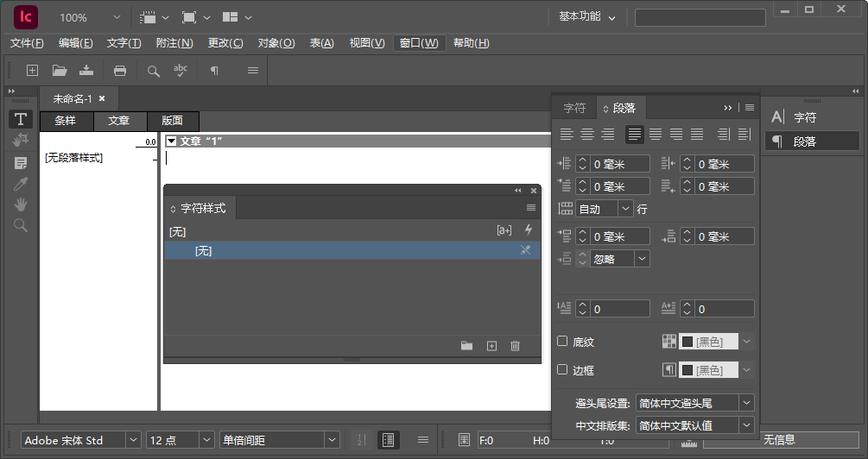Enable the 底纹 checkbox
The height and width of the screenshot is (459, 868).
pyautogui.click(x=562, y=342)
